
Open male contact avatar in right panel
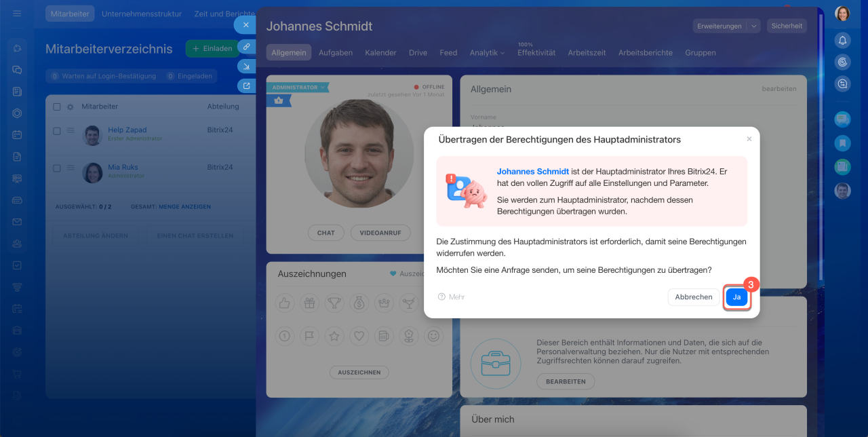coord(842,191)
